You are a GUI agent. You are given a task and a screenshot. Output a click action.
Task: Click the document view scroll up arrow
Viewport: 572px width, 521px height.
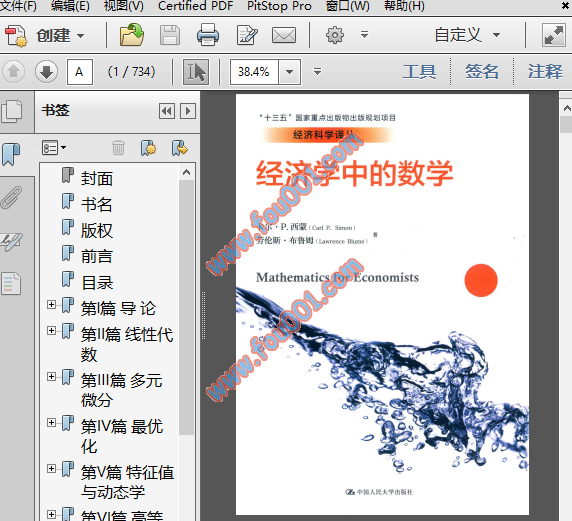[x=566, y=108]
